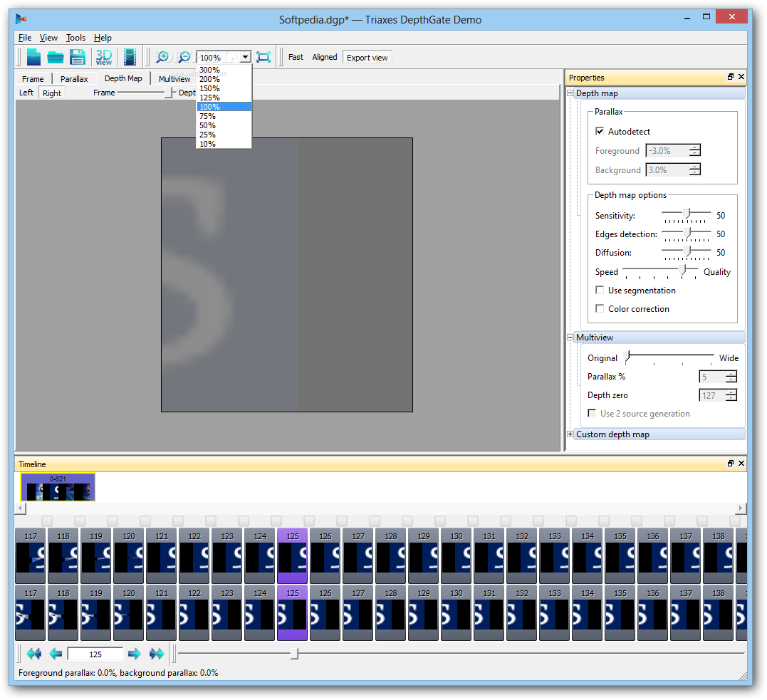Close the Timeline panel
Viewport: 767px width, 700px height.
tap(741, 464)
